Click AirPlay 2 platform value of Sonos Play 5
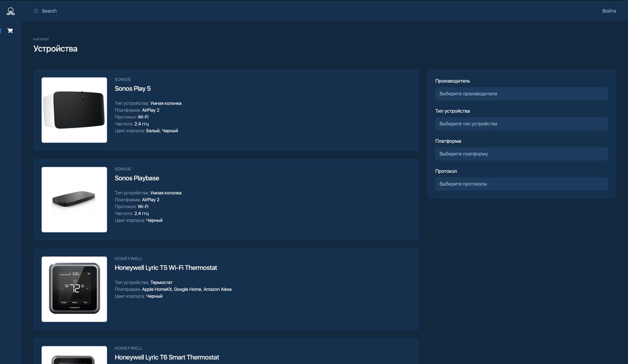This screenshot has width=628, height=364. pyautogui.click(x=151, y=110)
